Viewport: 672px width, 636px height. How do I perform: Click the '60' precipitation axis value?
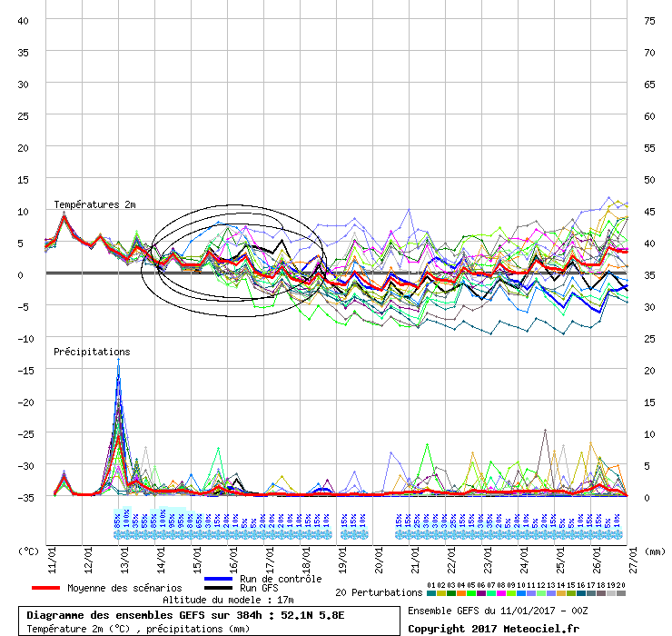point(649,116)
